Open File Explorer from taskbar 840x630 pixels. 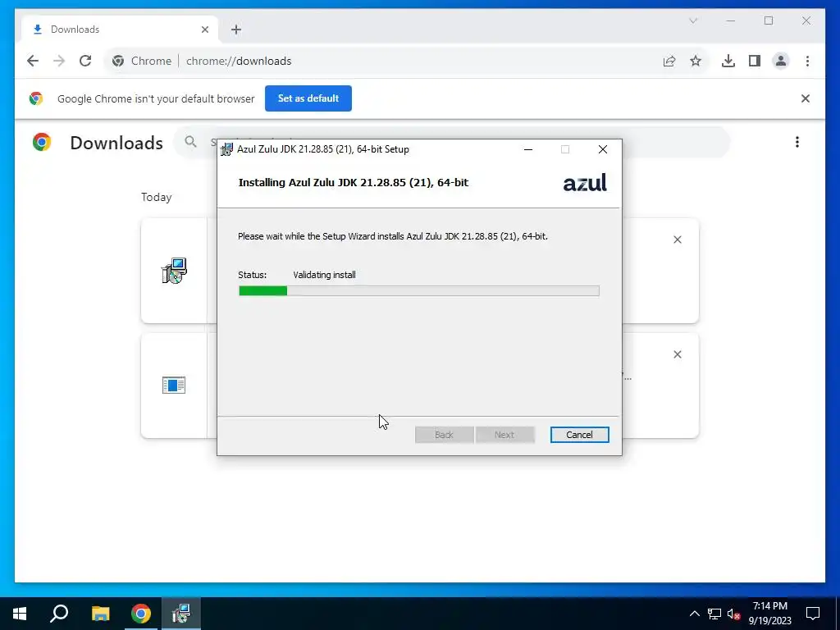[x=100, y=614]
